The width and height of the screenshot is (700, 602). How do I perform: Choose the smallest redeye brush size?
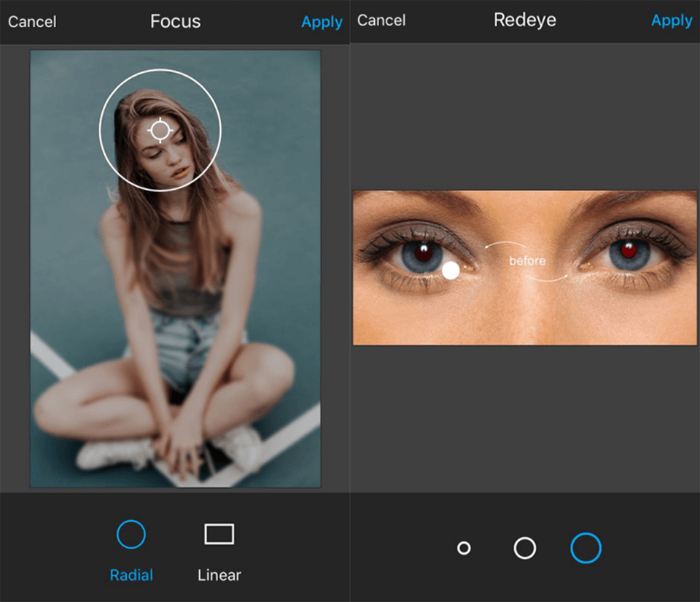(x=464, y=547)
